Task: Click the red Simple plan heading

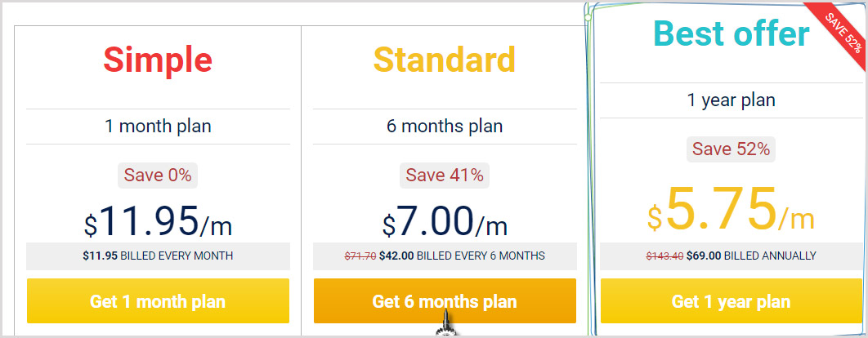Action: [x=158, y=60]
